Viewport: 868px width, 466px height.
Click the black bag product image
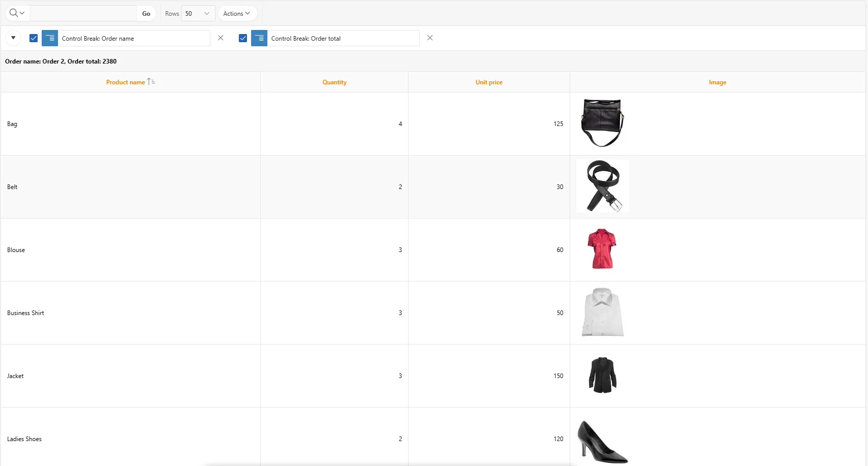point(603,123)
